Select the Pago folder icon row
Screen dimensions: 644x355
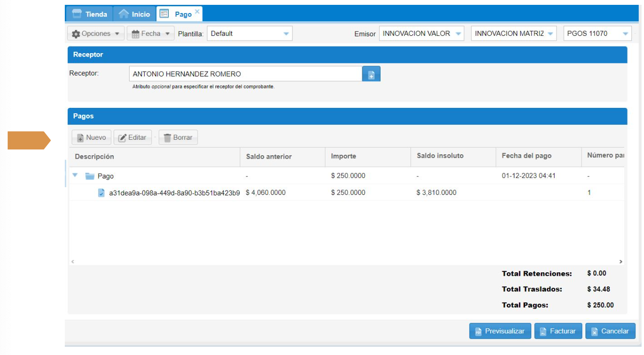tap(89, 176)
